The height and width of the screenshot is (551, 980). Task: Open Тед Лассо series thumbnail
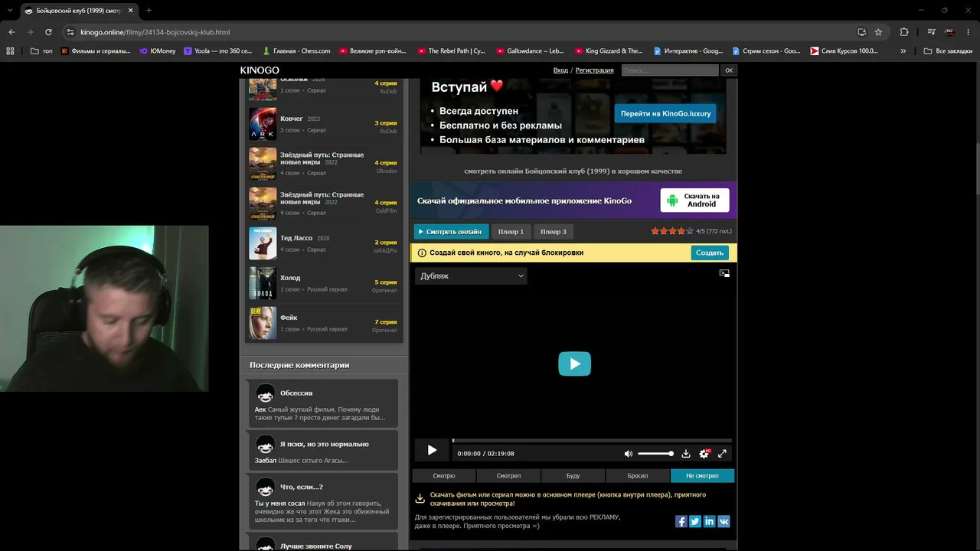(263, 244)
